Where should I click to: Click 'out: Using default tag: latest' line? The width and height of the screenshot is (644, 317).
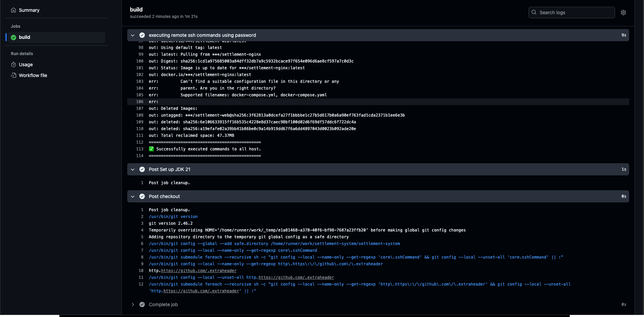tap(185, 48)
